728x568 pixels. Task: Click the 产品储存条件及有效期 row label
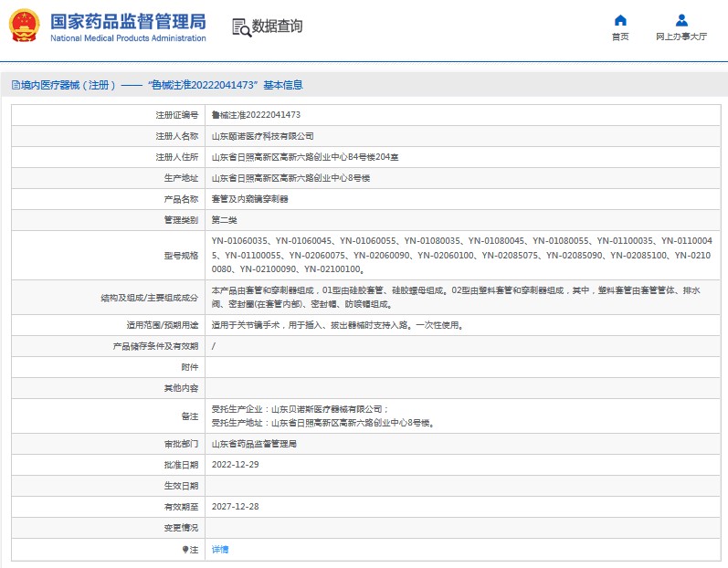155,346
